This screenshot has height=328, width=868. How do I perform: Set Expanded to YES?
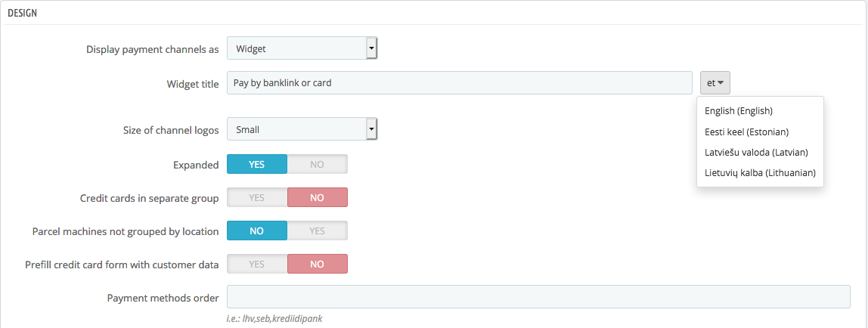[x=257, y=165]
